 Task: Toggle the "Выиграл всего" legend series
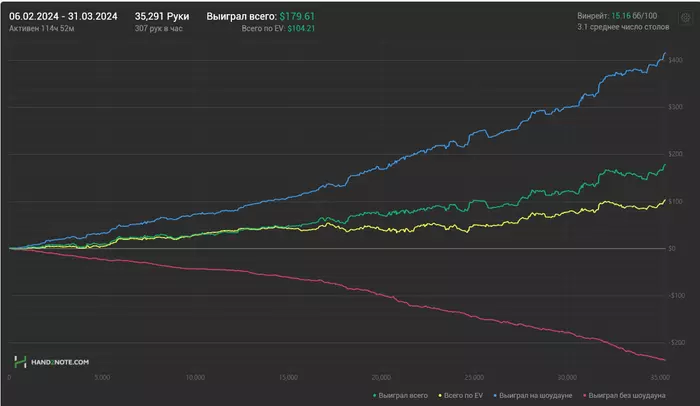(403, 396)
